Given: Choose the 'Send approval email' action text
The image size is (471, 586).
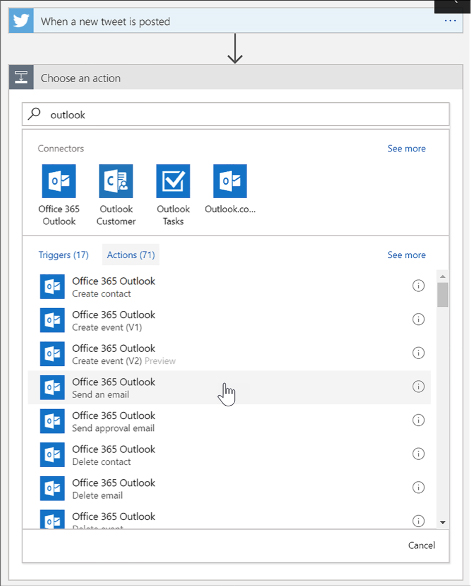Looking at the screenshot, I should point(113,428).
